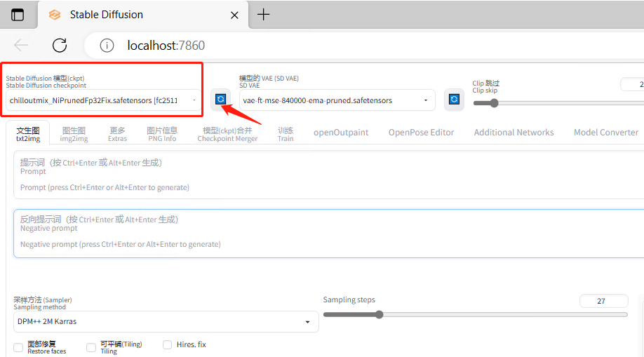Click the Sampling steps slider

coord(475,315)
